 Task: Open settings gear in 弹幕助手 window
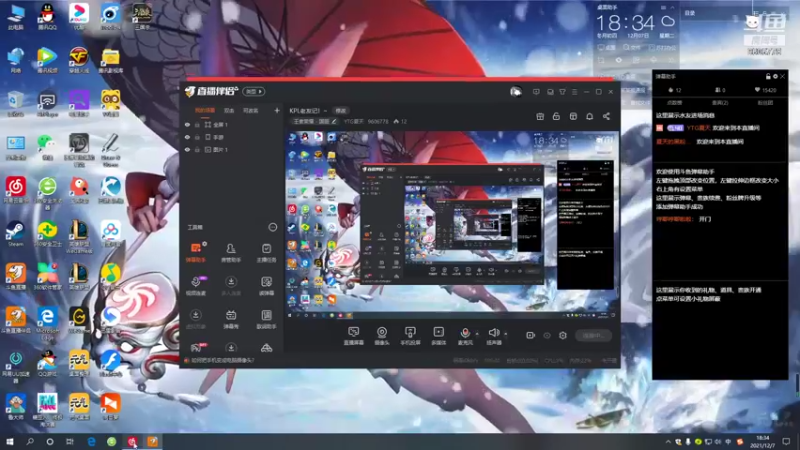[x=775, y=77]
